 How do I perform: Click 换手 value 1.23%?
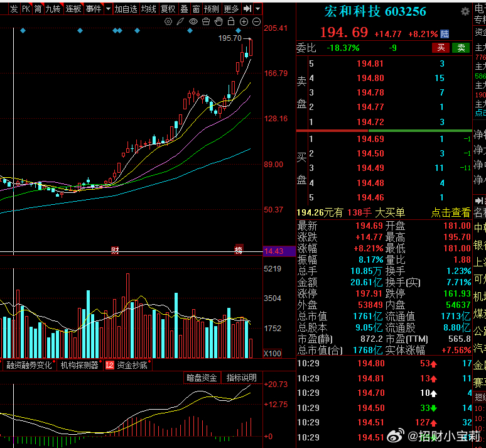coord(459,271)
